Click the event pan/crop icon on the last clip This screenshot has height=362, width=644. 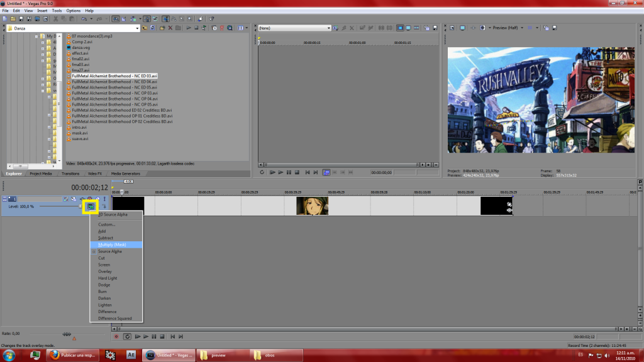509,204
